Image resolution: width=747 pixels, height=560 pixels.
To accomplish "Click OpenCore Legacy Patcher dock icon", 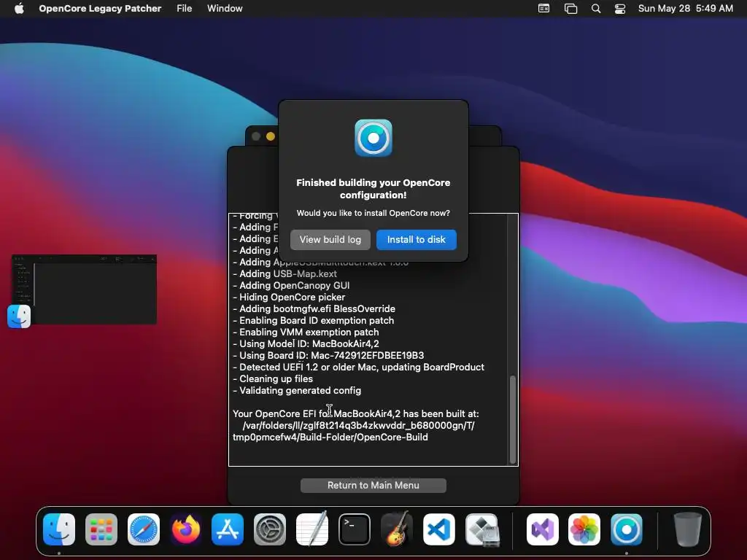I will click(x=627, y=529).
